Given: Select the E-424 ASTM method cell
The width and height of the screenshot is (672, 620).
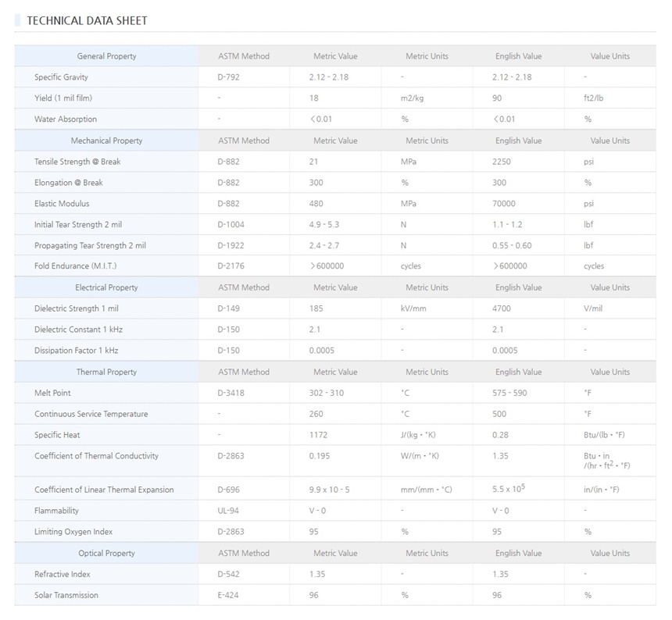Looking at the screenshot, I should pos(228,595).
